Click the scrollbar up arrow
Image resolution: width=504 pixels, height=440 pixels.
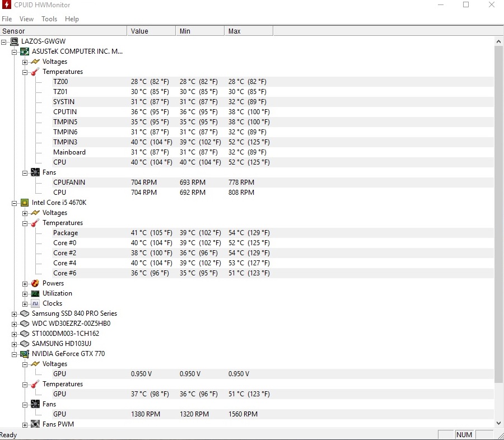[498, 41]
